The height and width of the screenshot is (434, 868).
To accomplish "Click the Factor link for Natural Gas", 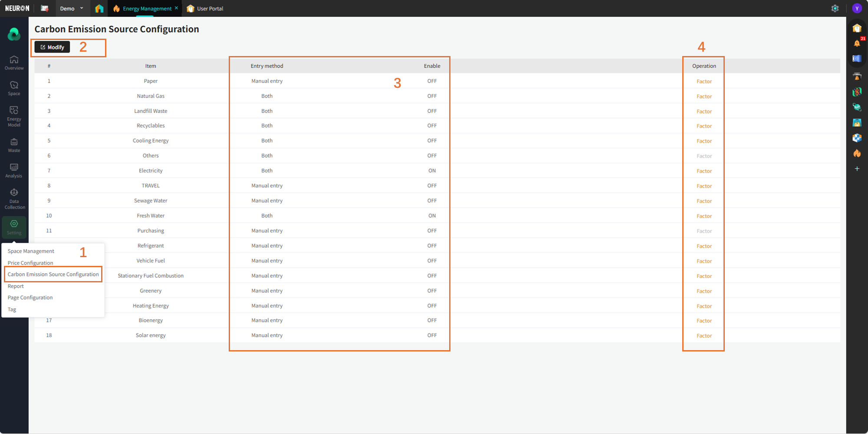I will pos(704,96).
